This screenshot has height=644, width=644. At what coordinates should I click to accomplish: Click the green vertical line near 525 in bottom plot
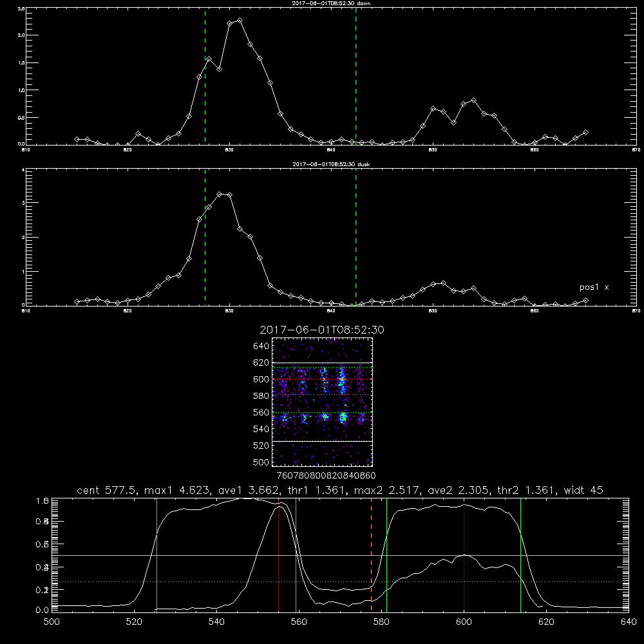[156, 554]
